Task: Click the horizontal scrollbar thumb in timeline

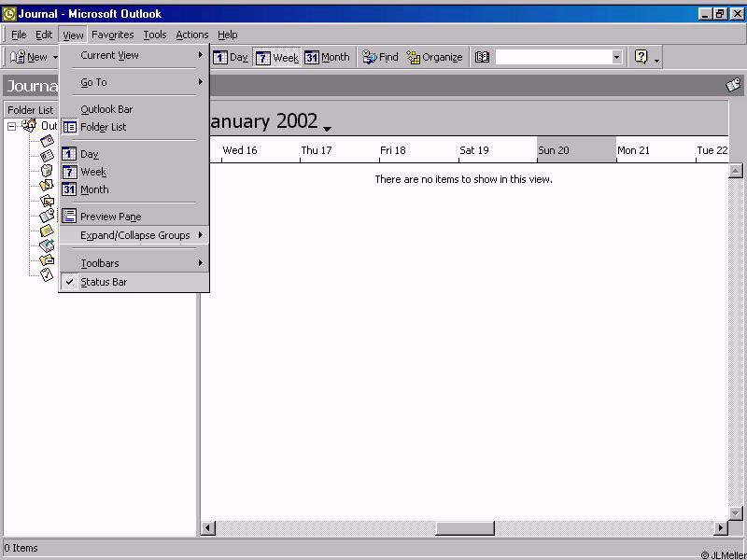Action: pyautogui.click(x=465, y=527)
